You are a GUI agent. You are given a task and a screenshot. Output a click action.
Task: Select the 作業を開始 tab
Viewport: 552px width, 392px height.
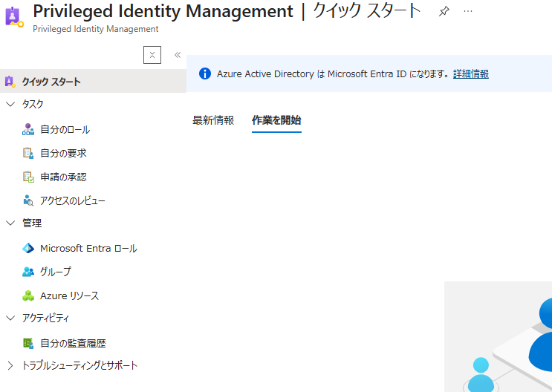(x=276, y=120)
